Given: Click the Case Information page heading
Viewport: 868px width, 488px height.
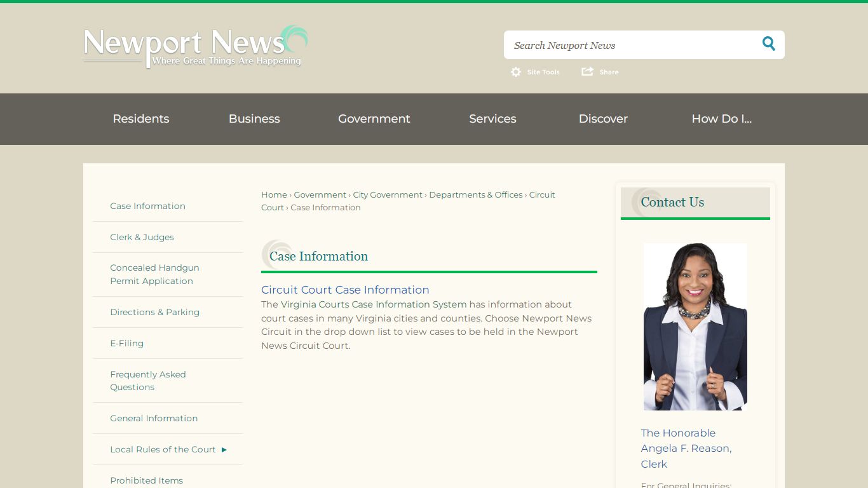Looking at the screenshot, I should pyautogui.click(x=318, y=256).
